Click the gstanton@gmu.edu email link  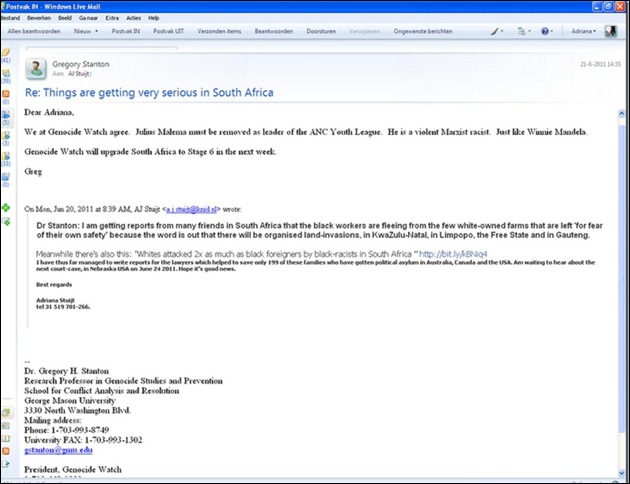pos(58,450)
